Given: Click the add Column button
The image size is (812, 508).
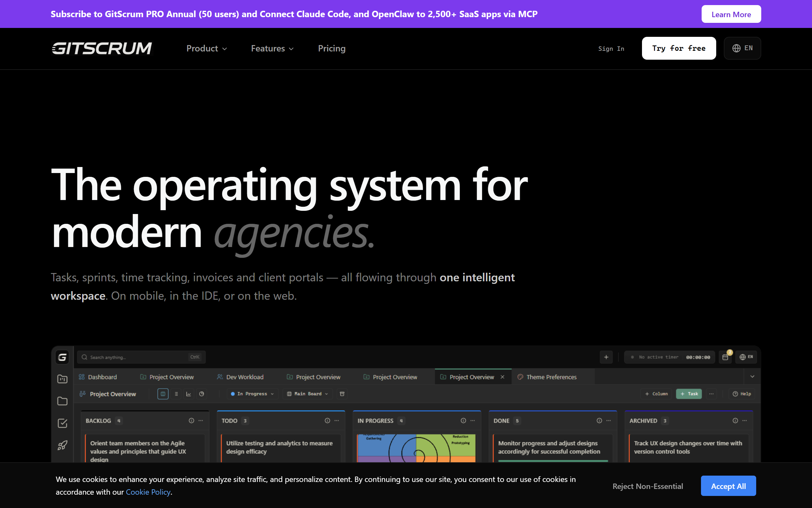Looking at the screenshot, I should click(x=656, y=394).
